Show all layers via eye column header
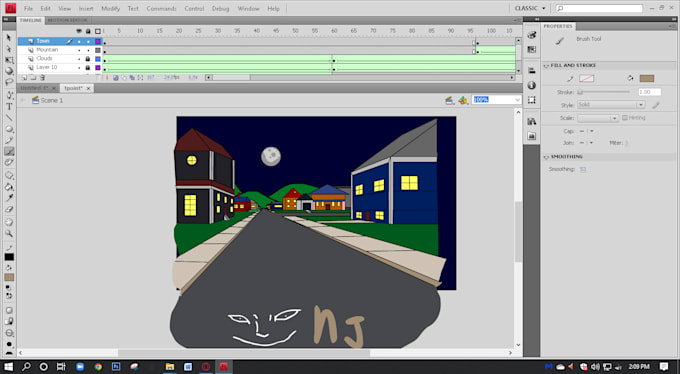This screenshot has width=680, height=374. coord(79,31)
